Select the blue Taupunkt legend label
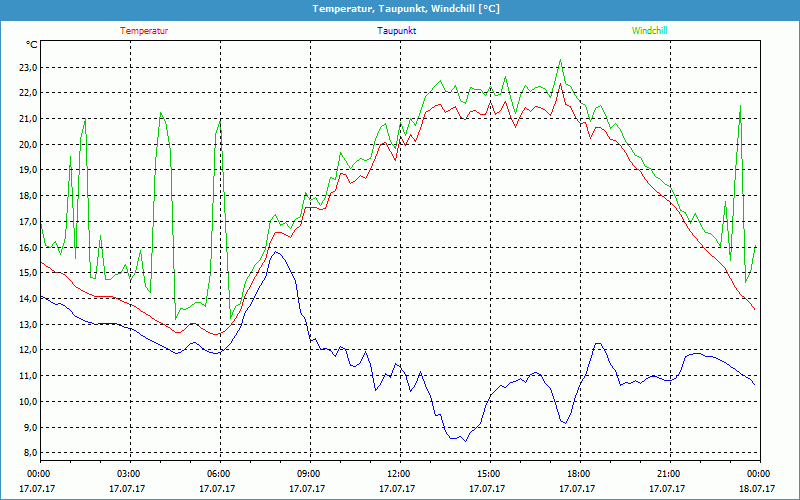Viewport: 800px width, 500px height. click(x=397, y=31)
